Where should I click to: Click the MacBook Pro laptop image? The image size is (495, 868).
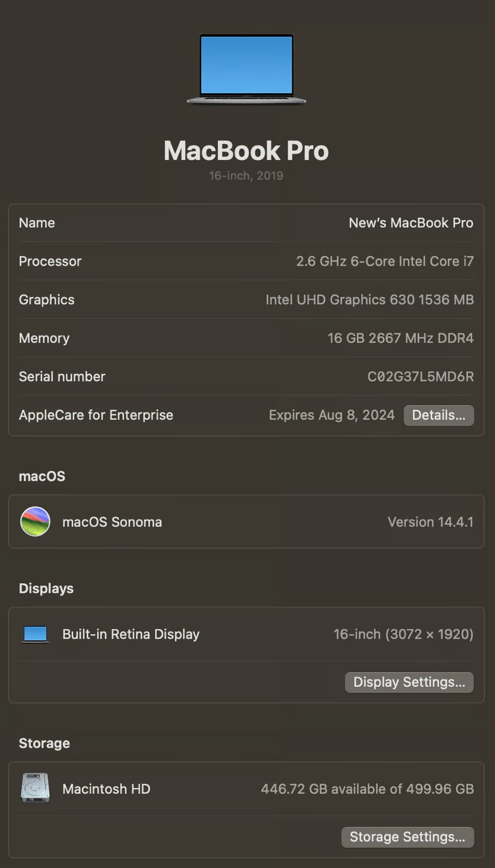[x=246, y=69]
